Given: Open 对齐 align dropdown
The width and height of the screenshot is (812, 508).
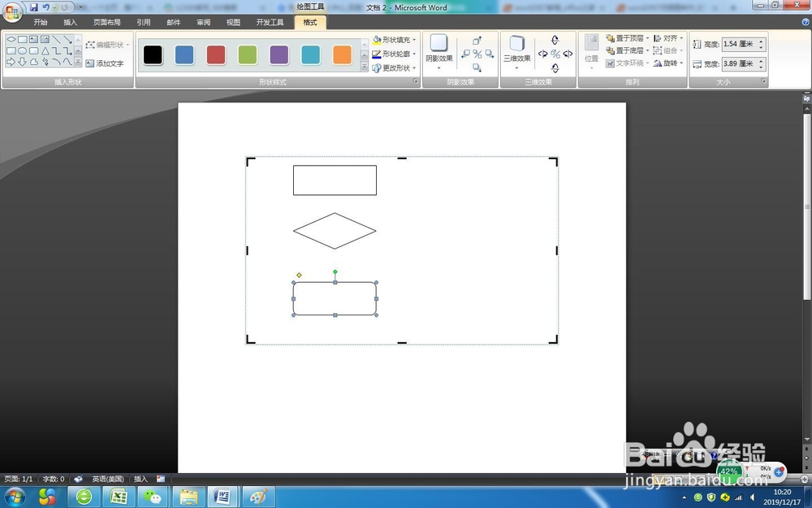Looking at the screenshot, I should 668,38.
